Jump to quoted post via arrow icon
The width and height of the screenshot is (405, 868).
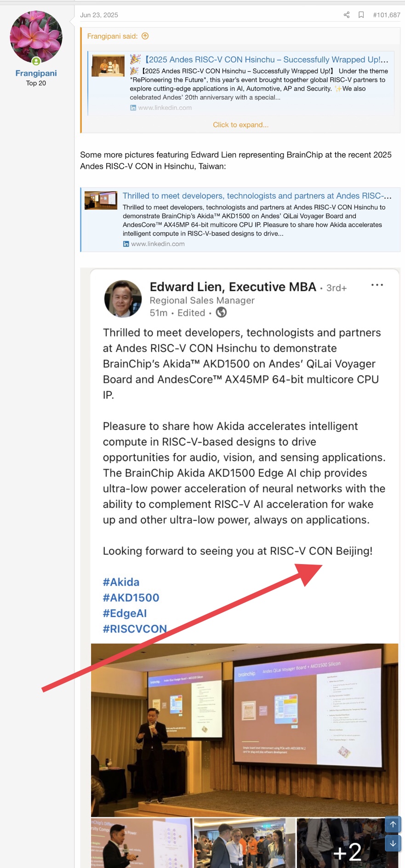click(x=145, y=36)
